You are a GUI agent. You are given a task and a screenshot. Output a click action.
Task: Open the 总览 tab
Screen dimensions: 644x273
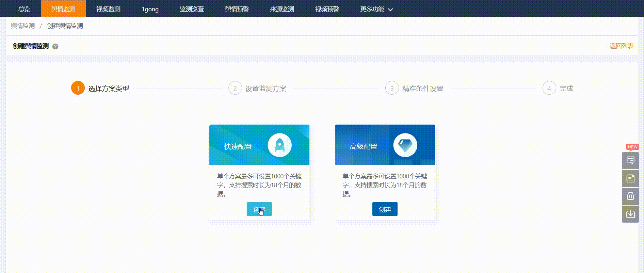tap(24, 9)
